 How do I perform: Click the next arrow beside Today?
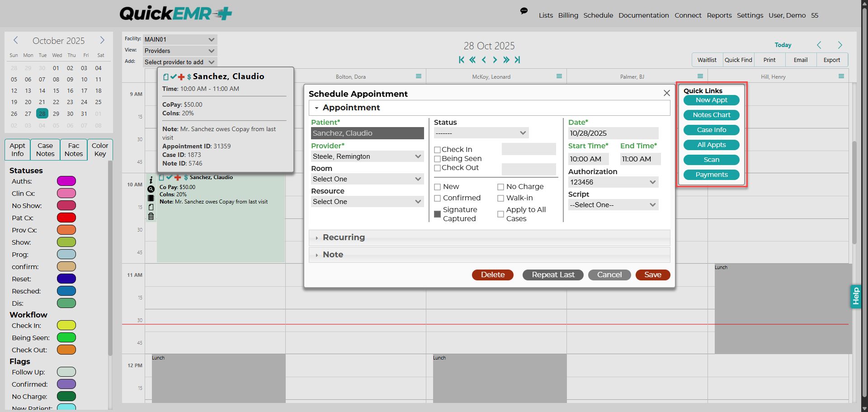(x=840, y=45)
